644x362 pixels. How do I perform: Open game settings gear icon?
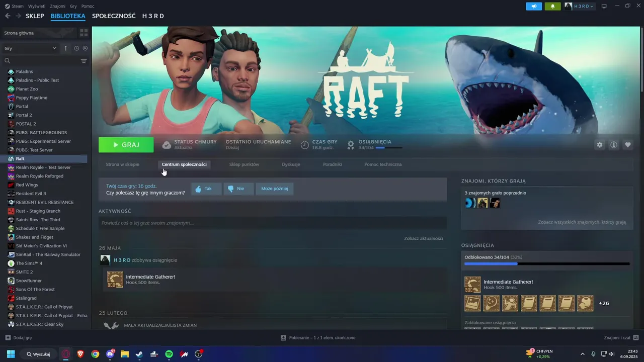click(599, 145)
